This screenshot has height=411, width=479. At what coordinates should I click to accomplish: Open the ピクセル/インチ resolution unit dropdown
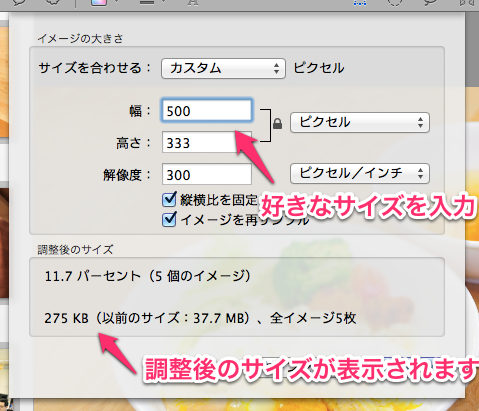pos(360,173)
